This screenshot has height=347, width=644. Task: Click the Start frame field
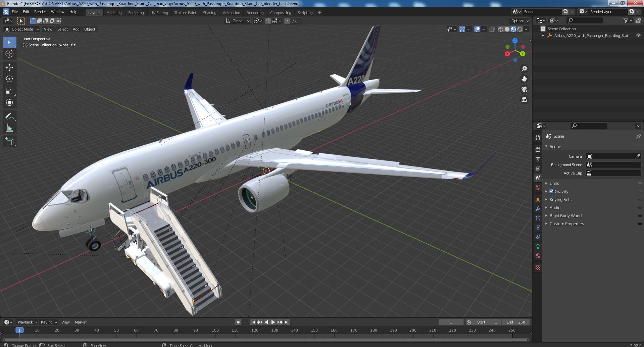coord(487,322)
